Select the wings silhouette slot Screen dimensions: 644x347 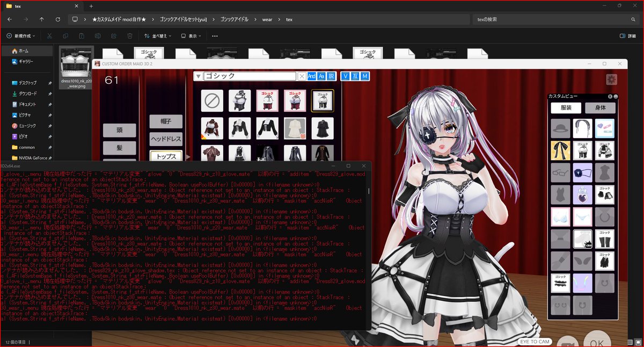click(582, 261)
